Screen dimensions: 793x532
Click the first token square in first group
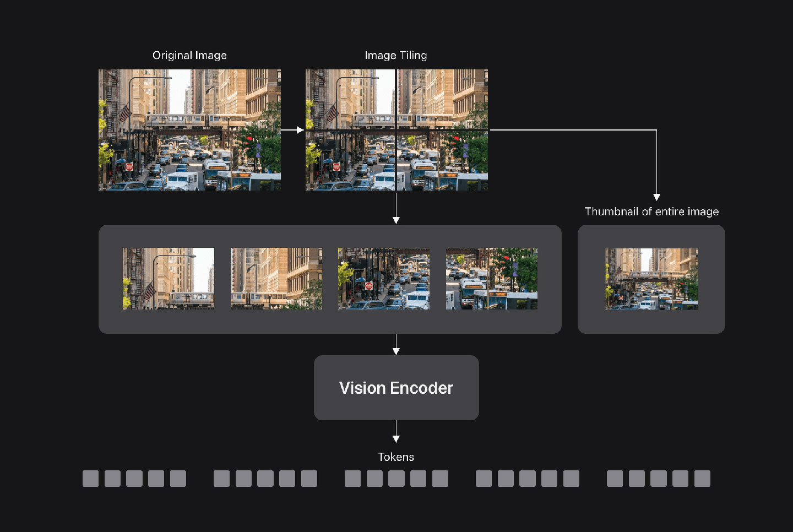[90, 479]
